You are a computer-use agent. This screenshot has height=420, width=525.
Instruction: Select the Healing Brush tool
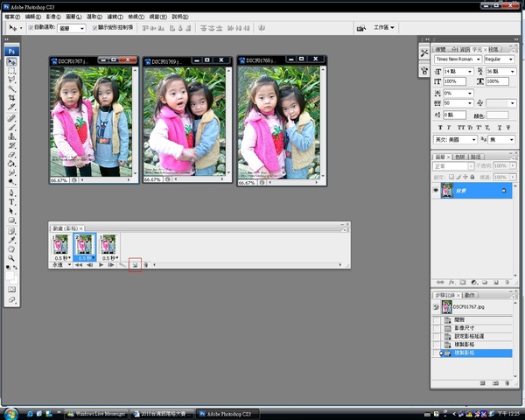(11, 118)
